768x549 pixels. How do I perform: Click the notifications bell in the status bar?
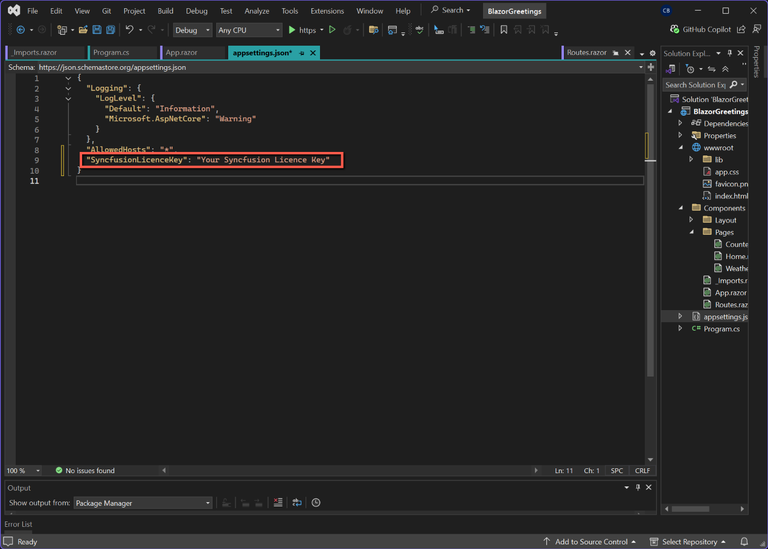coord(745,541)
